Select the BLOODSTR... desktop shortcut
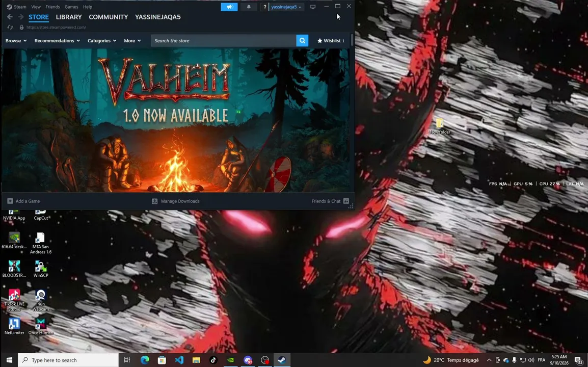This screenshot has width=588, height=367. click(x=14, y=269)
